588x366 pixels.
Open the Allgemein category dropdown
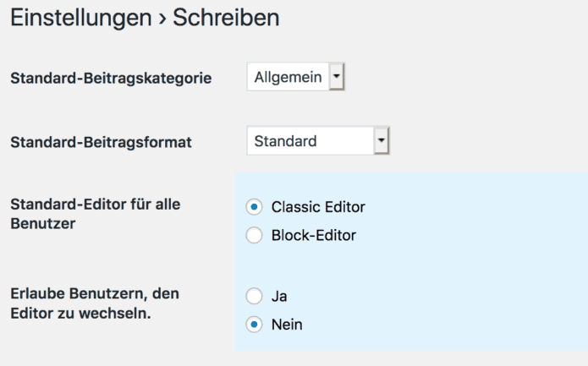[x=289, y=78]
